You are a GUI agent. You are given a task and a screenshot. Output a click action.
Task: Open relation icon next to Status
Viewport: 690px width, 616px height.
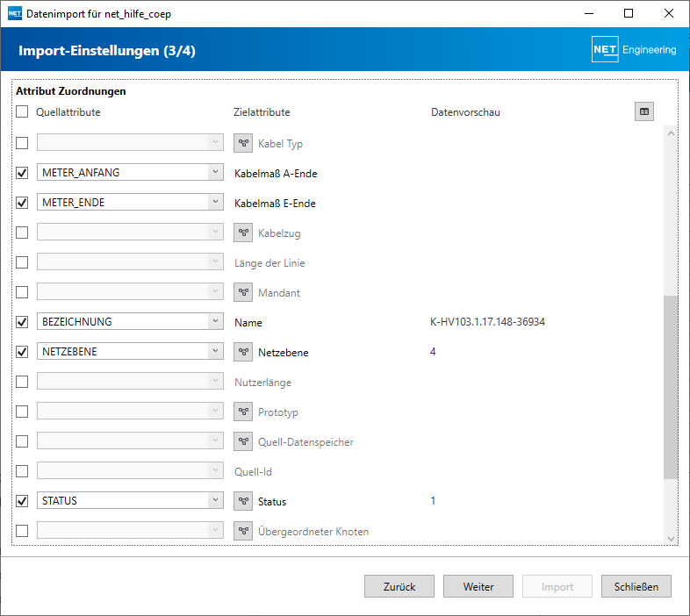pos(243,501)
